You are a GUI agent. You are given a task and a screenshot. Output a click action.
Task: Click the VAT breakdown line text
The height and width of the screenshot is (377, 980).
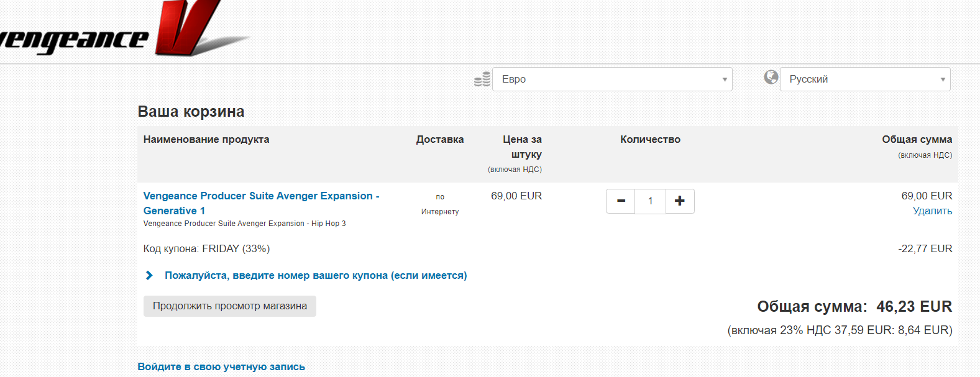pyautogui.click(x=840, y=330)
